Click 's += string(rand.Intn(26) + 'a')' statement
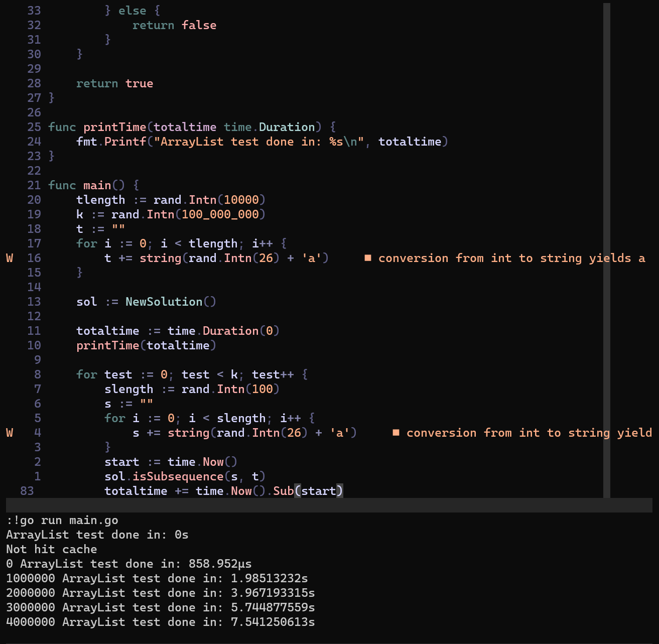Image resolution: width=659 pixels, height=644 pixels. (244, 433)
